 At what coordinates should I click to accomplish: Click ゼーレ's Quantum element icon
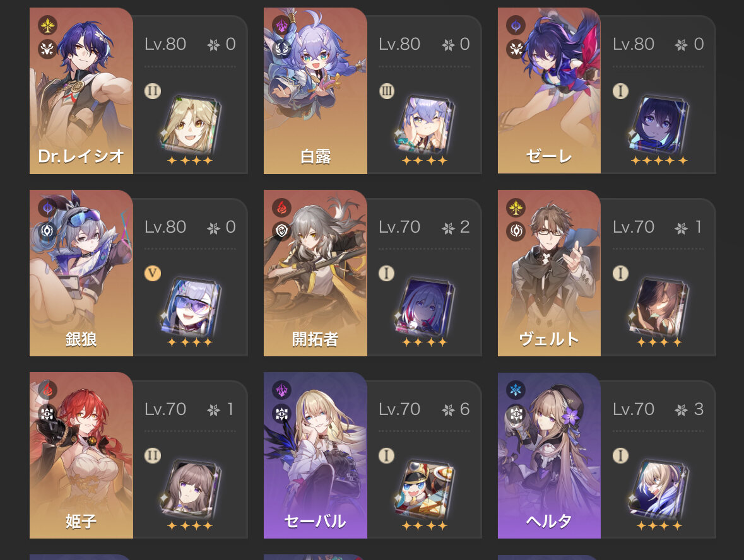(x=516, y=26)
